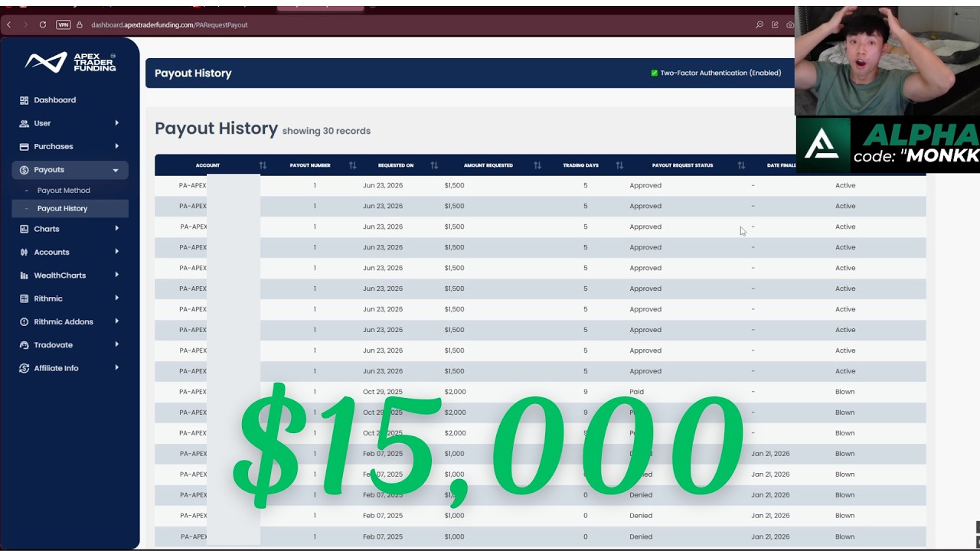Sort by Trading Days column arrows
This screenshot has width=980, height=551.
click(x=619, y=165)
